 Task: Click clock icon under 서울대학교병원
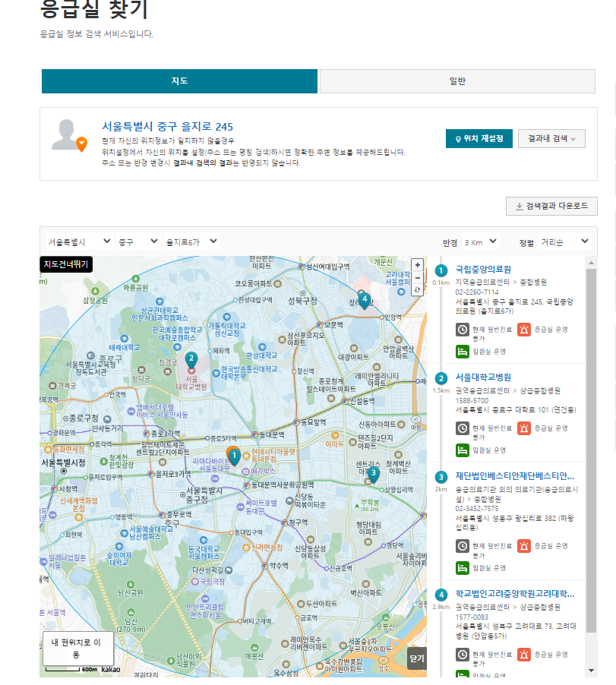pos(463,428)
